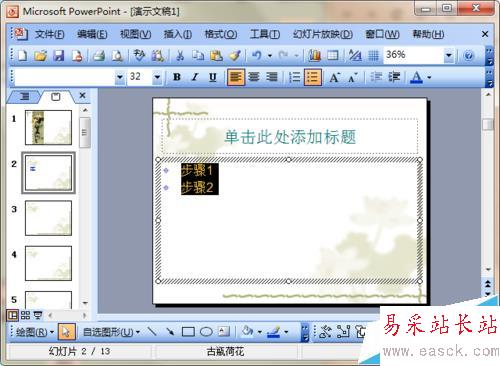Open the 格式(O) menu
Image resolution: width=500 pixels, height=366 pixels.
click(221, 34)
